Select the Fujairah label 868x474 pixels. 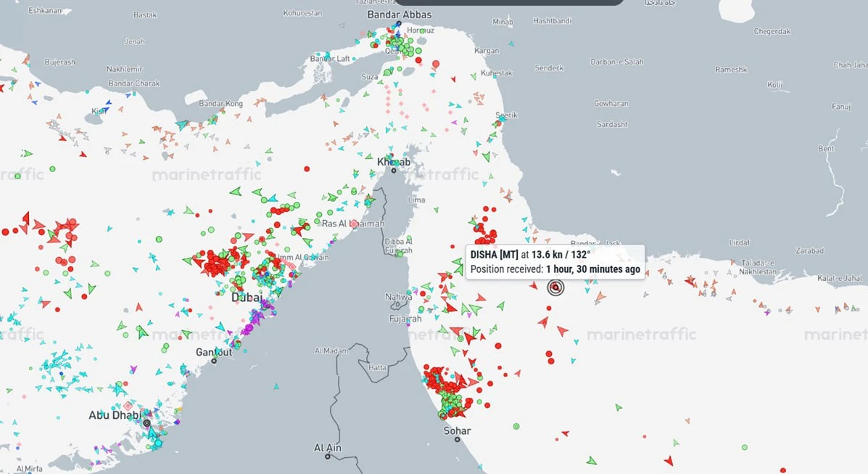[405, 319]
